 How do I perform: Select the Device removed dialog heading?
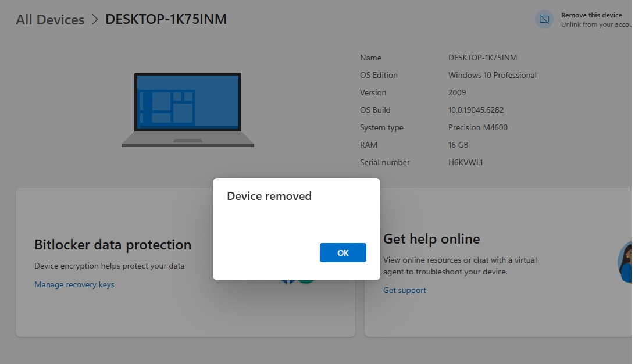click(269, 196)
